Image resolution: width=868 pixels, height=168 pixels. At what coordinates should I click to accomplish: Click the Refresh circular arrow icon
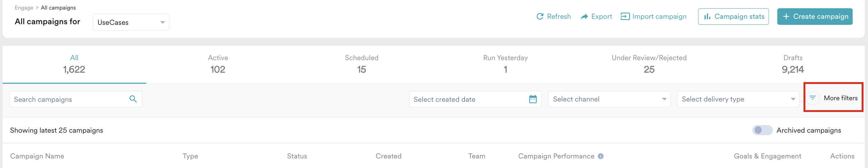pyautogui.click(x=540, y=17)
